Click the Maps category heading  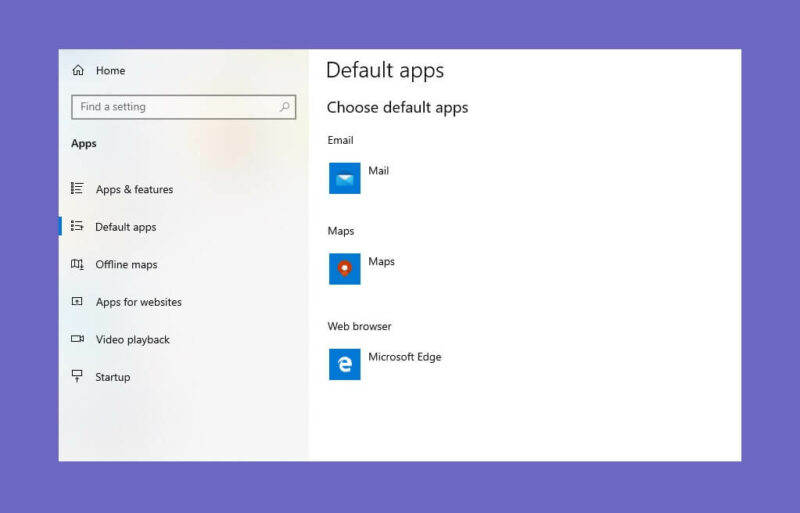341,231
